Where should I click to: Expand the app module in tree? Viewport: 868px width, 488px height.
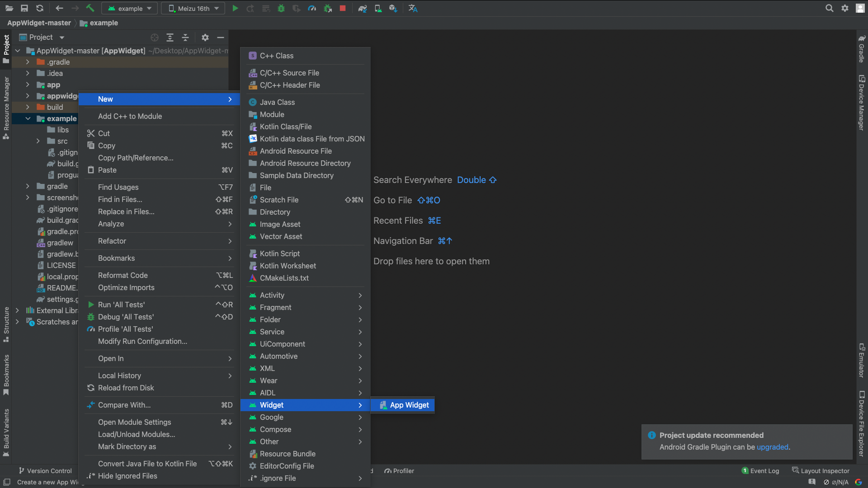[x=28, y=84]
